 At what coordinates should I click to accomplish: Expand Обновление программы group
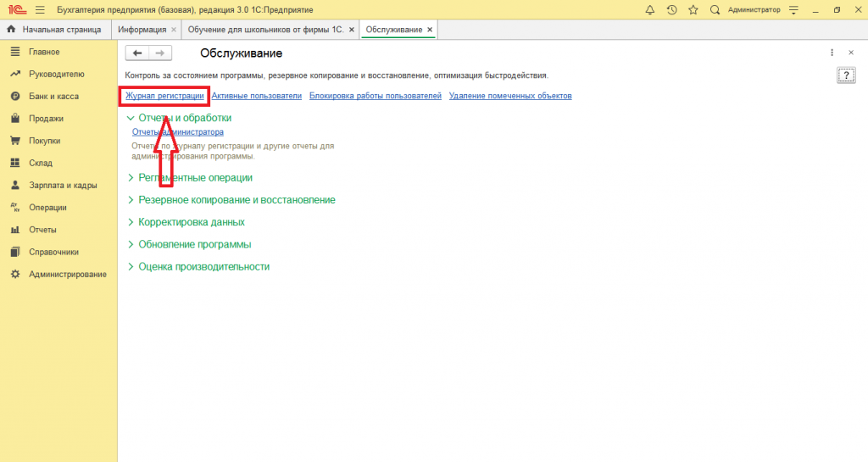pyautogui.click(x=131, y=244)
